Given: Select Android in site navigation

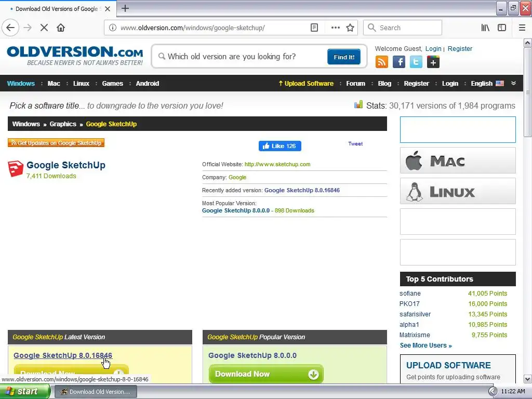Looking at the screenshot, I should pos(147,84).
